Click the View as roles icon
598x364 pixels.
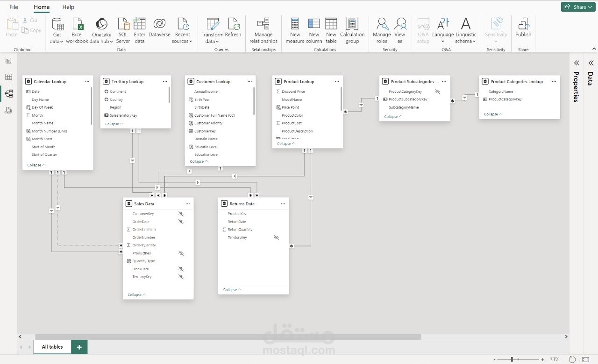coord(400,24)
